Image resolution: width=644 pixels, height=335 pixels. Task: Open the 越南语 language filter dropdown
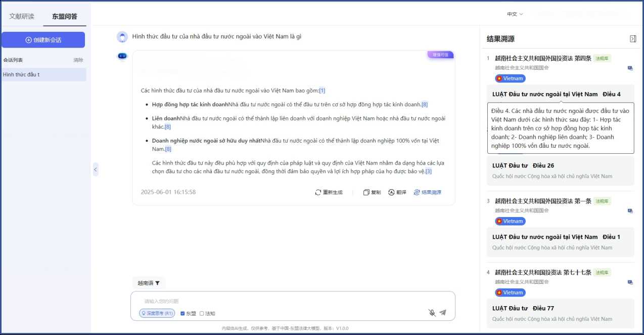click(x=148, y=283)
